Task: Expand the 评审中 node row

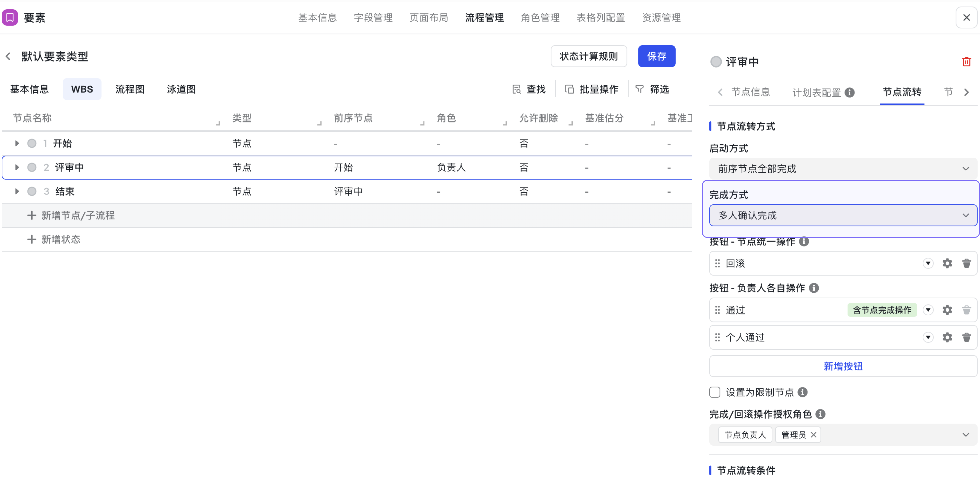Action: 17,167
